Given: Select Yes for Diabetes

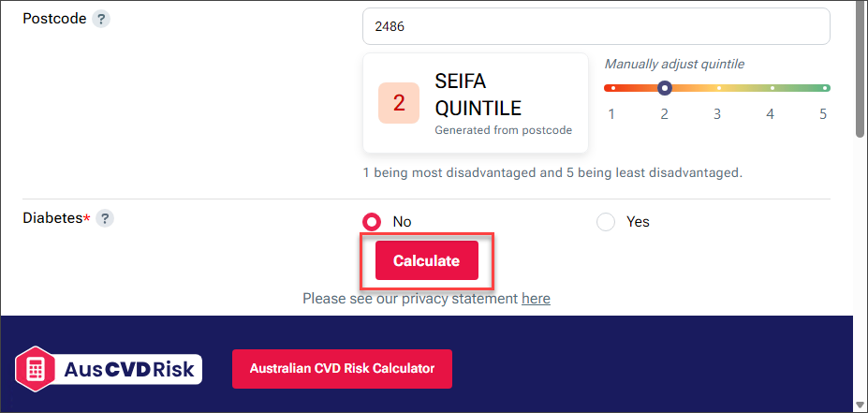Looking at the screenshot, I should click(x=606, y=222).
